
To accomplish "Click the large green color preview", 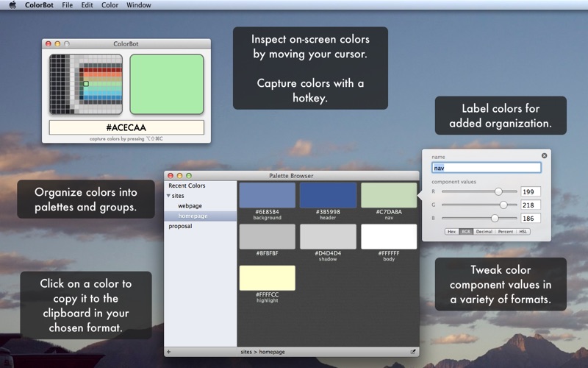I will click(167, 84).
